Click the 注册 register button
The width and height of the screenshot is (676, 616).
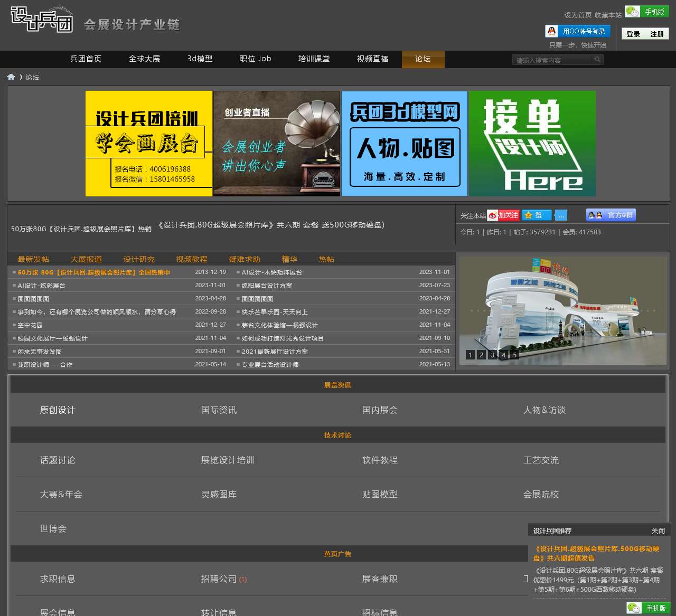coord(657,34)
